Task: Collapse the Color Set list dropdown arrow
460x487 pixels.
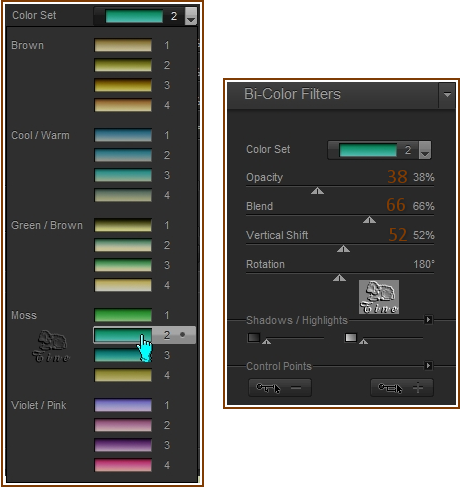Action: 191,16
